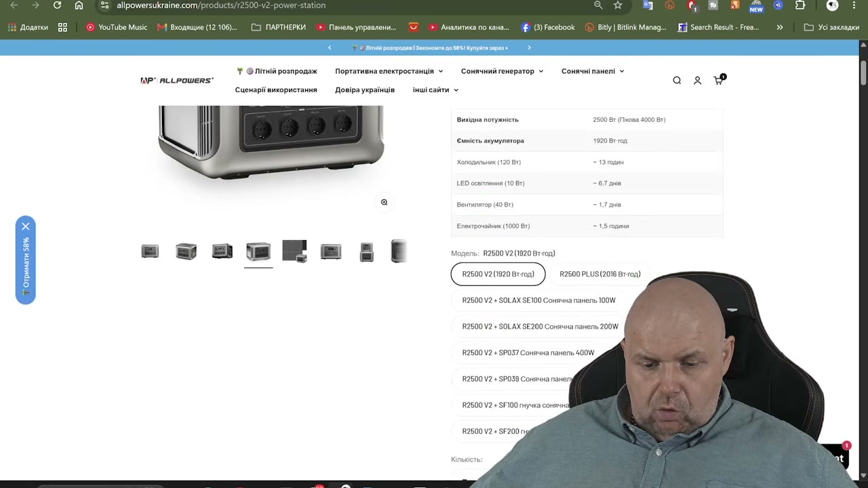Show more bookmarks with the double chevron
868x488 pixels.
pyautogui.click(x=780, y=27)
